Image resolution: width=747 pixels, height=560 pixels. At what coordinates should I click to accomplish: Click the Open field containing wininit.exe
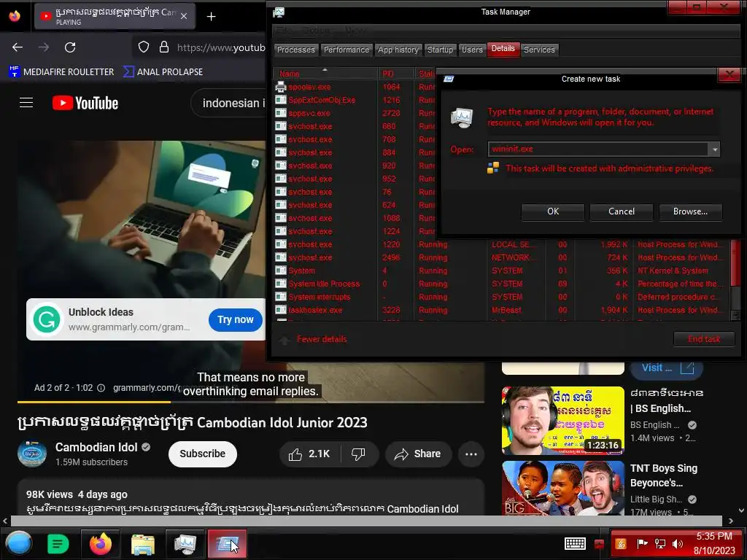point(598,149)
